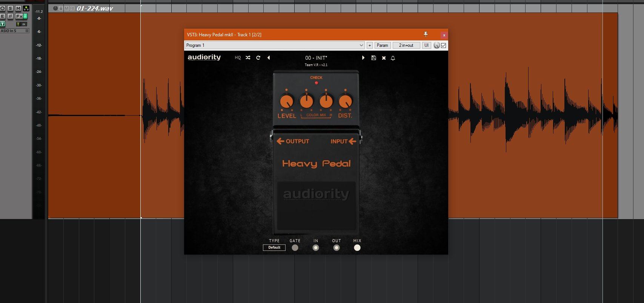
Task: Click the OUT gain knob
Action: click(337, 248)
